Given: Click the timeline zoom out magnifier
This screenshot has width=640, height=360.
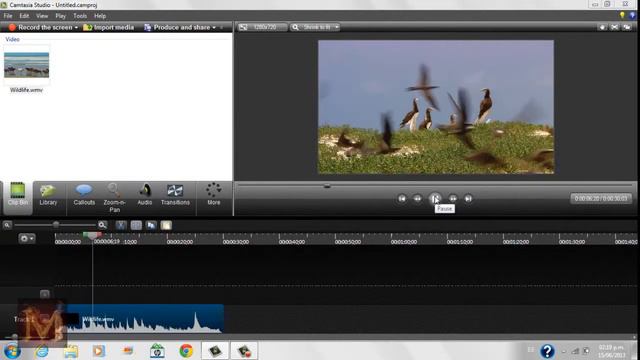Looking at the screenshot, I should (x=7, y=225).
